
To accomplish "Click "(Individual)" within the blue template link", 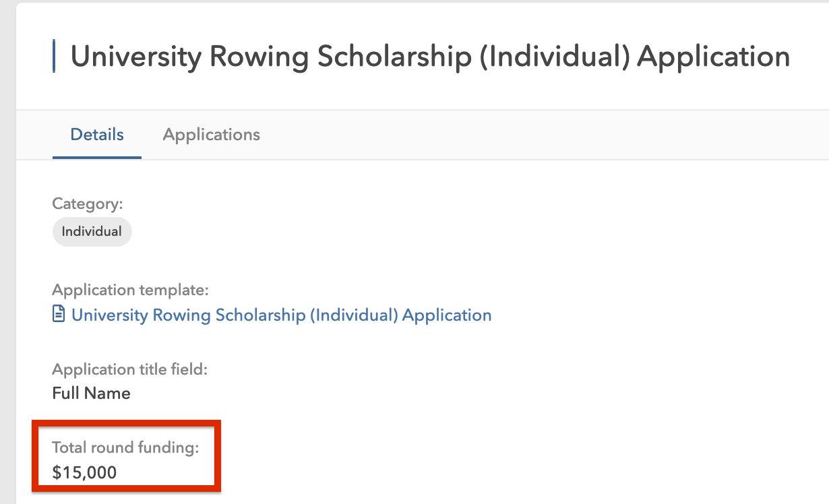I will coord(353,315).
